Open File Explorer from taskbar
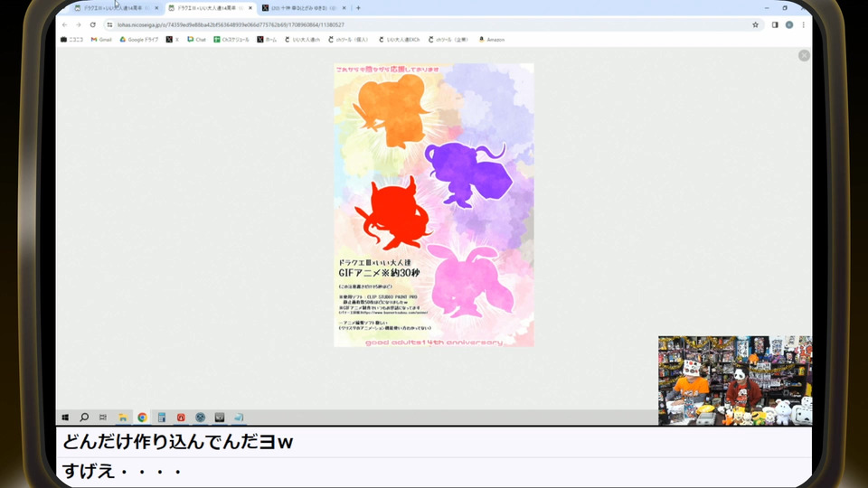 click(x=123, y=418)
